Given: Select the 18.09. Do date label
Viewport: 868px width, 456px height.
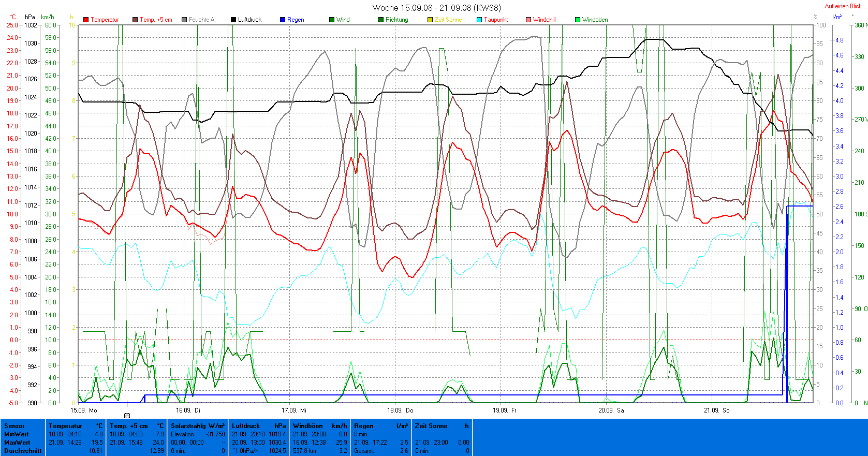Looking at the screenshot, I should tap(400, 410).
